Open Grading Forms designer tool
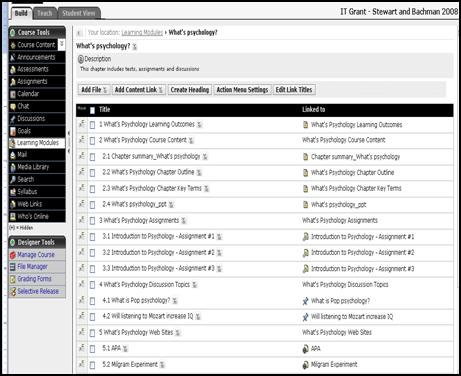The height and width of the screenshot is (376, 461). point(34,279)
